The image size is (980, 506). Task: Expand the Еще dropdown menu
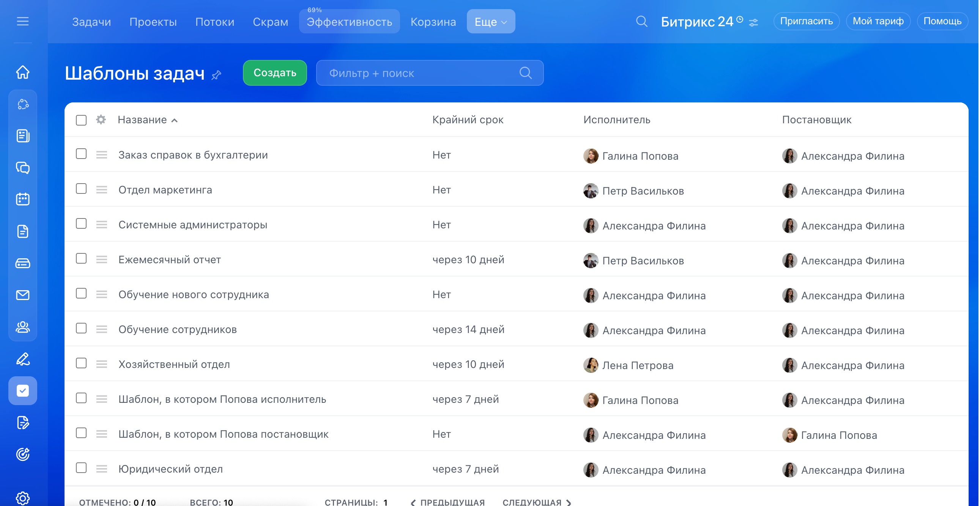point(491,22)
